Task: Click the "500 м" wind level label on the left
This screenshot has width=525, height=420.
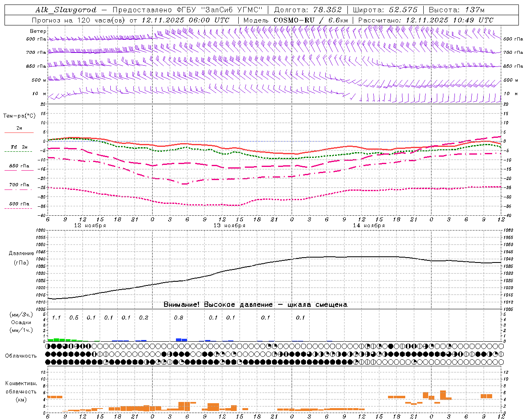Action: (39, 80)
